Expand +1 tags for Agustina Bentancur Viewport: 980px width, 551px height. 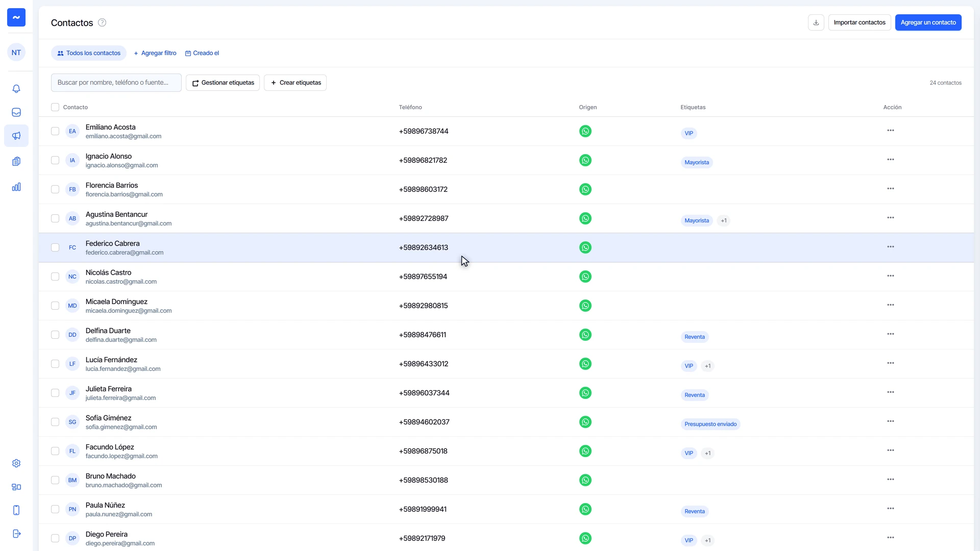(724, 220)
